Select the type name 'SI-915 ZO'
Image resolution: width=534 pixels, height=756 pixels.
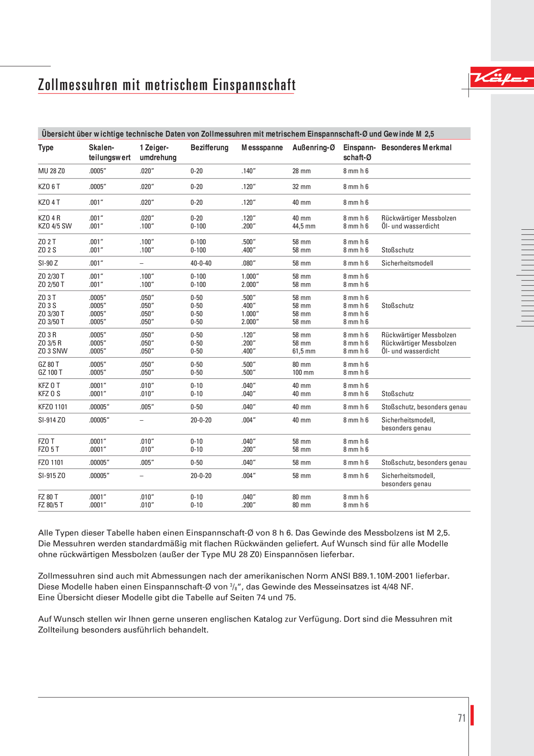(x=52, y=476)
